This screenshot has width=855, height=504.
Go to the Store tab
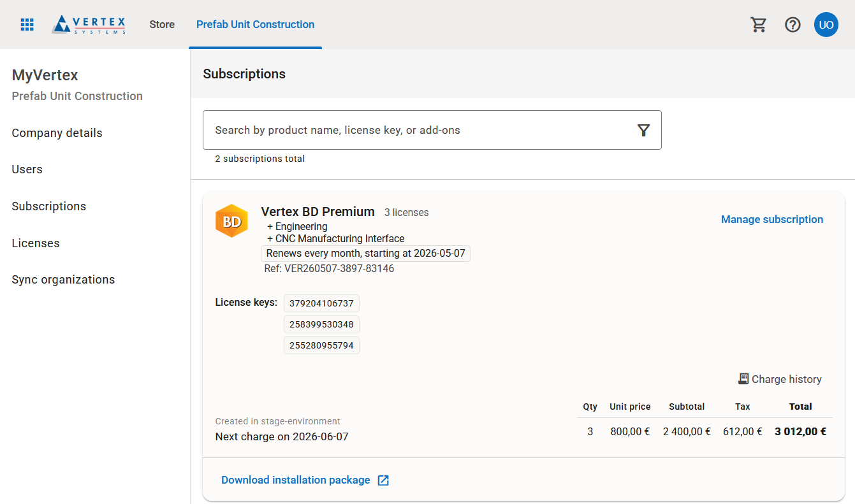pyautogui.click(x=162, y=25)
